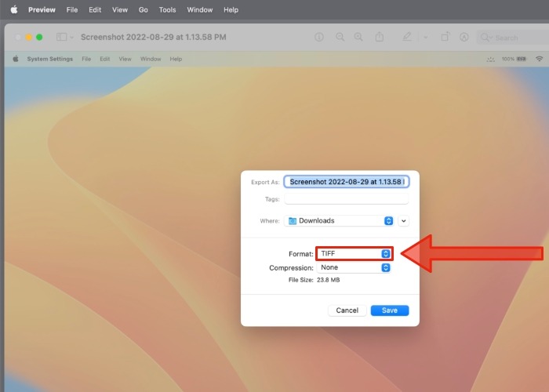Open the Window menu in Preview

pos(199,9)
